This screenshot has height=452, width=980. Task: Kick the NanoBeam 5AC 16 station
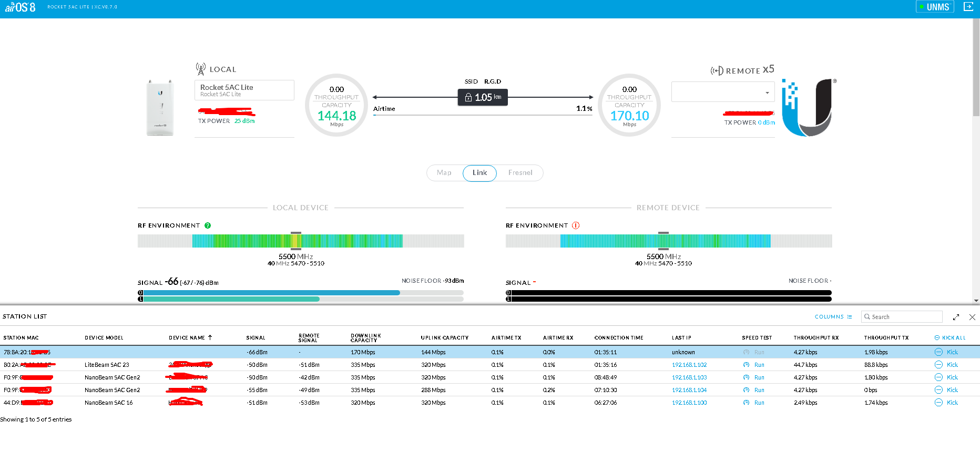(946, 403)
